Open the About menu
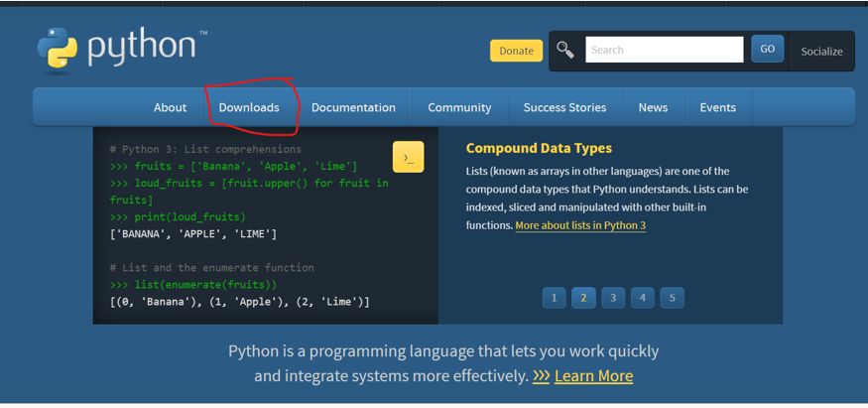 (170, 107)
